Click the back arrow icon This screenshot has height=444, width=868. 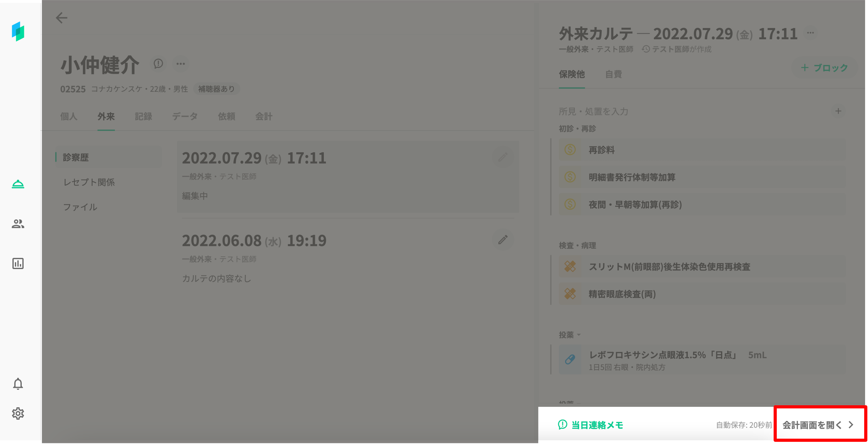61,18
